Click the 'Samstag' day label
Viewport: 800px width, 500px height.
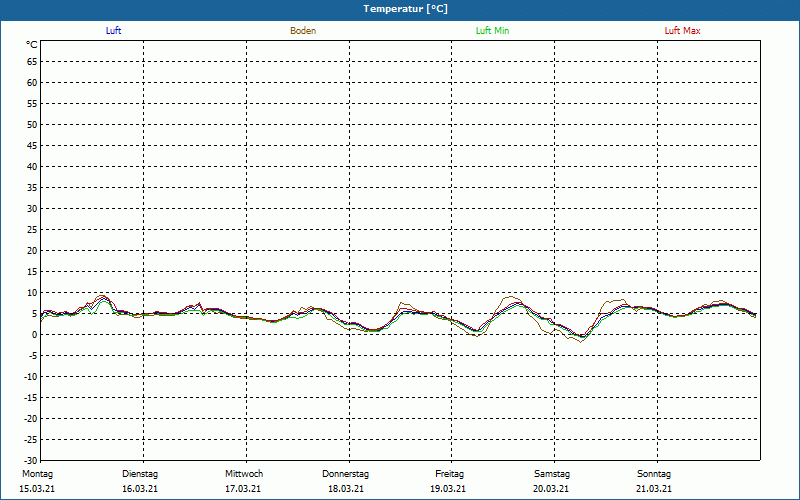click(552, 474)
